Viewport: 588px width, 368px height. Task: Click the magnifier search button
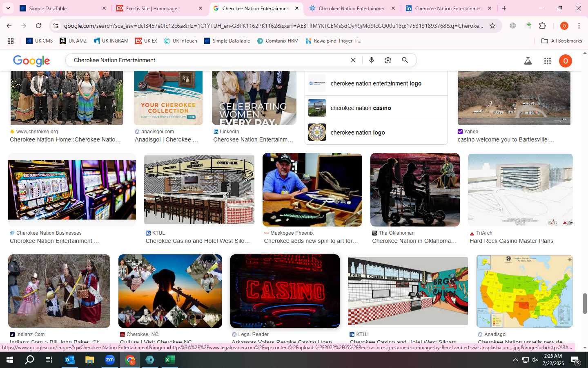pyautogui.click(x=405, y=60)
